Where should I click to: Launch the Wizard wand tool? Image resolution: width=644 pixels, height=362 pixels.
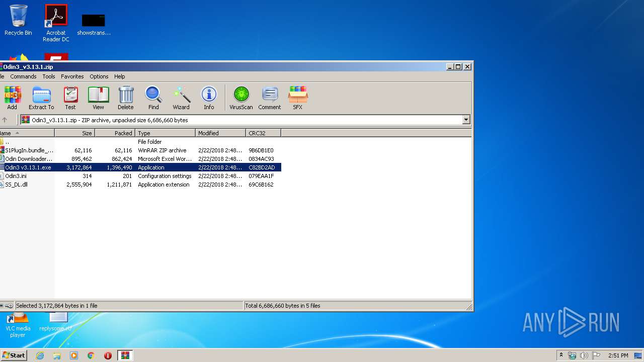coord(181,98)
